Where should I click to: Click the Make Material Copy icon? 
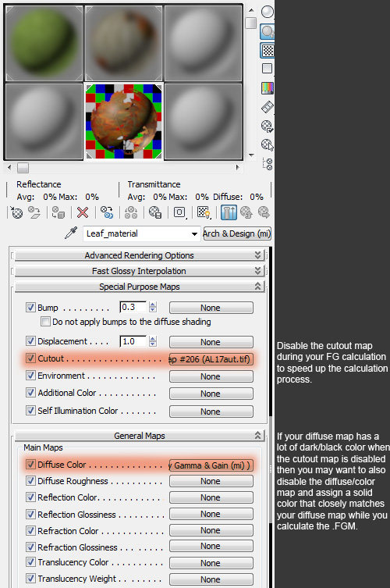[x=107, y=212]
